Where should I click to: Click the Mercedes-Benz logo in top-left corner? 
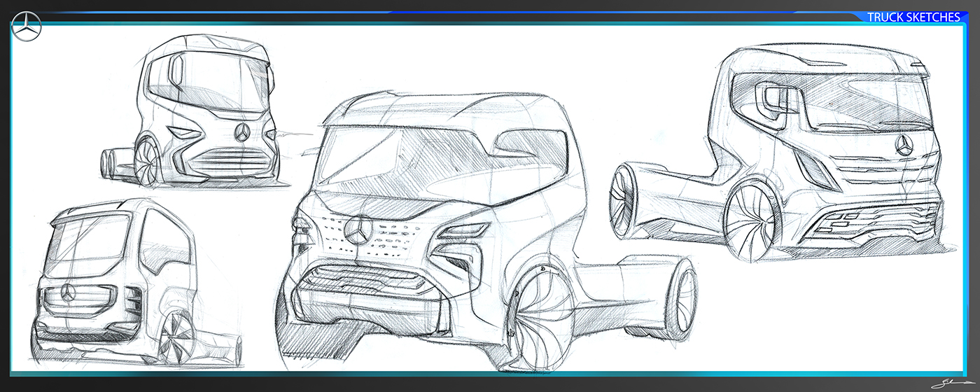[x=27, y=27]
